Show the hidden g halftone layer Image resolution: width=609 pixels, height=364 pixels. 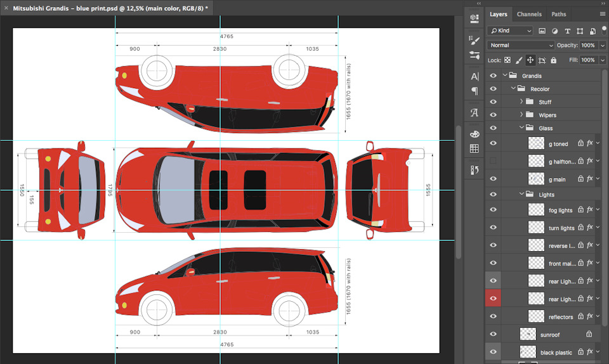(494, 160)
